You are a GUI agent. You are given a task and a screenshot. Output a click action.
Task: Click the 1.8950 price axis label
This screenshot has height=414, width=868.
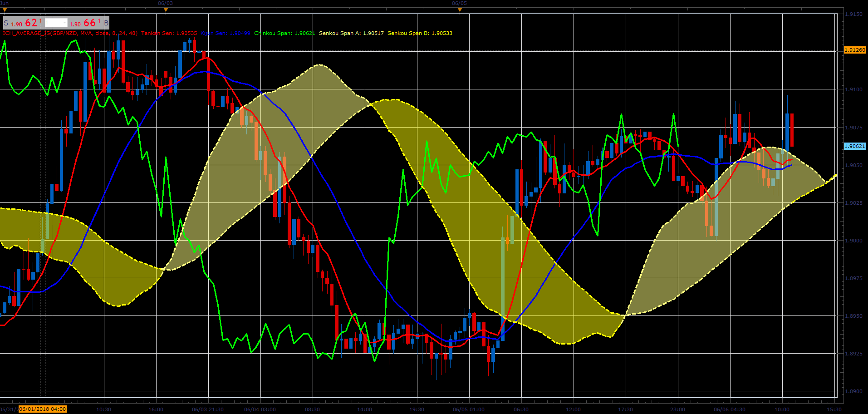pos(853,316)
